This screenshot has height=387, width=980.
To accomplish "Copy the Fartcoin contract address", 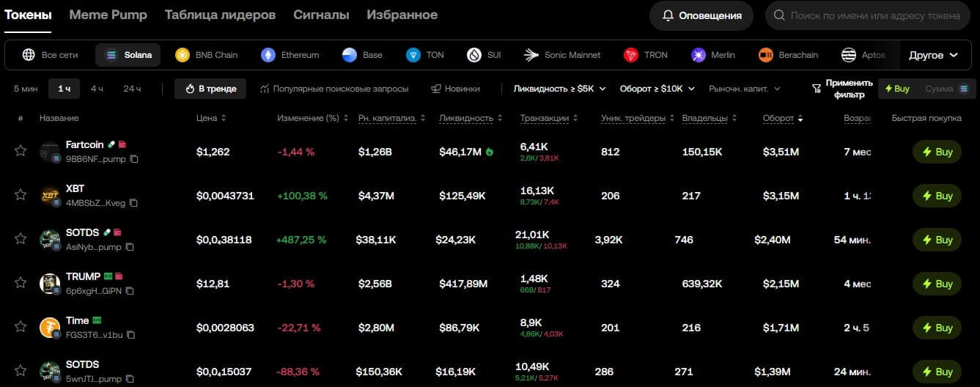I will tap(133, 159).
